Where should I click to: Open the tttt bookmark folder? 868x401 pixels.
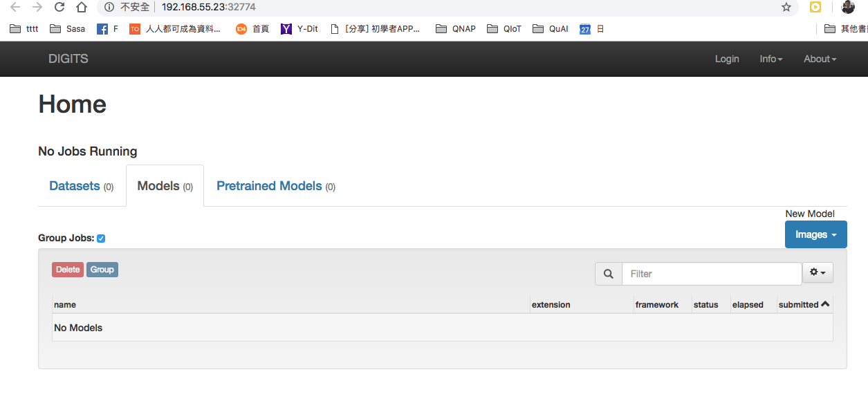click(24, 29)
